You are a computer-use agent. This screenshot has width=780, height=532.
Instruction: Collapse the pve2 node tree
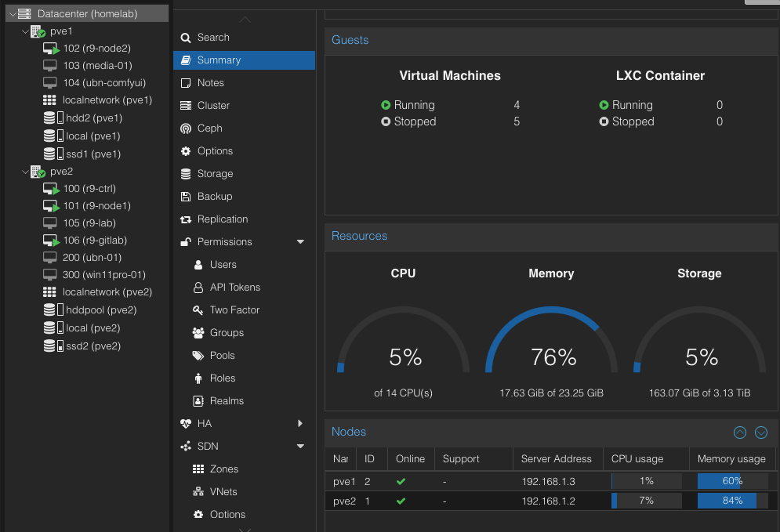click(x=25, y=171)
